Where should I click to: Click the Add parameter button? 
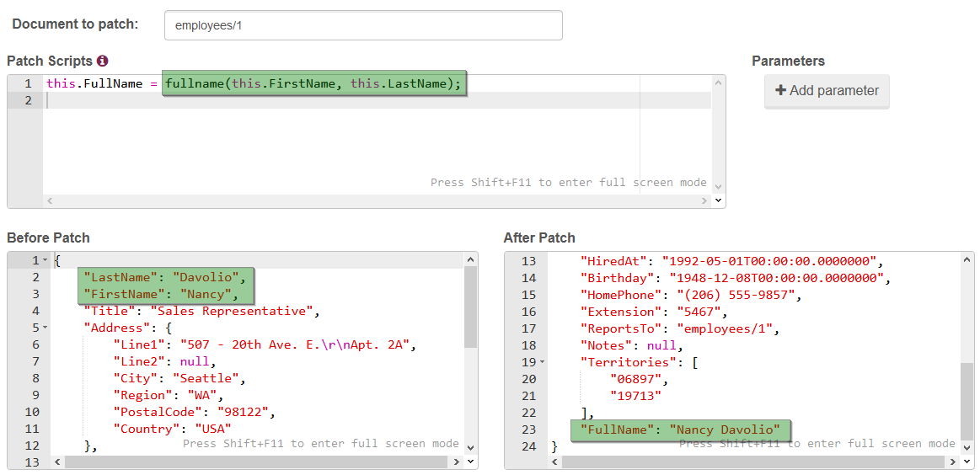coord(827,91)
